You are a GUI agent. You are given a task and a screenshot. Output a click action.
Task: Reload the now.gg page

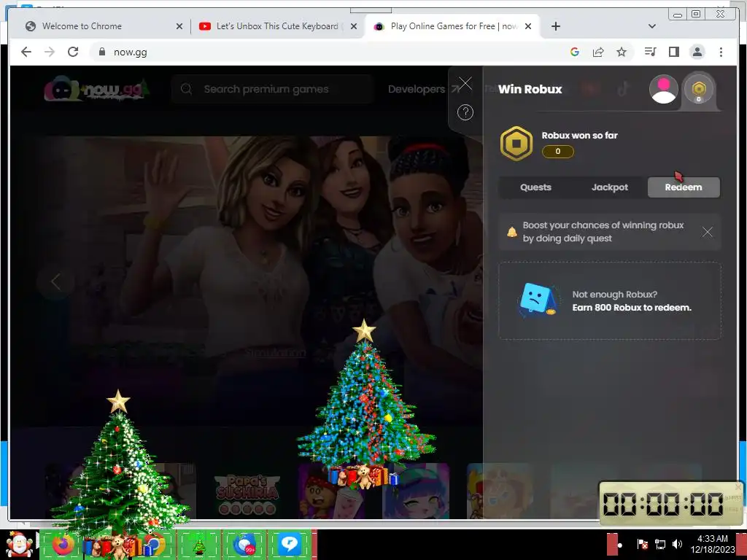[x=73, y=52]
